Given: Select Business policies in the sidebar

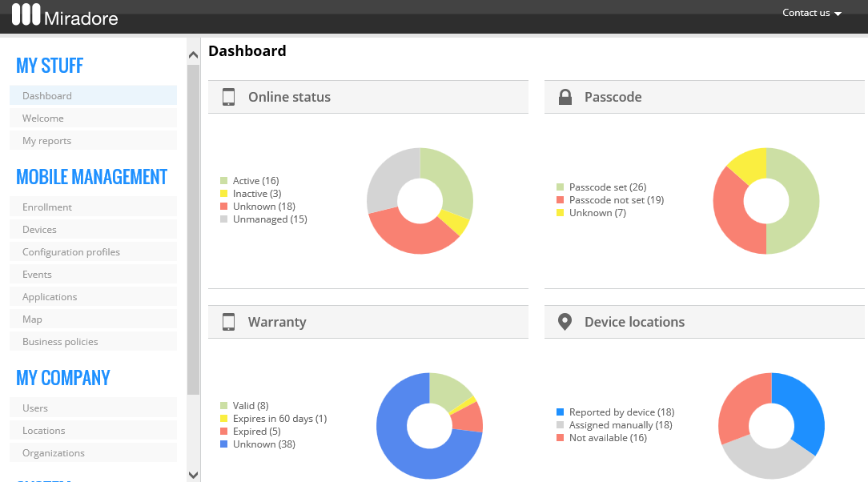Looking at the screenshot, I should coord(60,342).
